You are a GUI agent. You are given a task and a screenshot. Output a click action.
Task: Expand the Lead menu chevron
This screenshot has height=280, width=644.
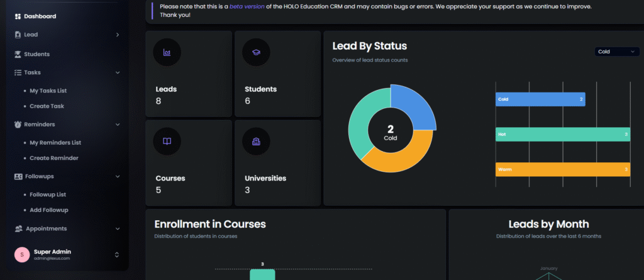tap(118, 35)
